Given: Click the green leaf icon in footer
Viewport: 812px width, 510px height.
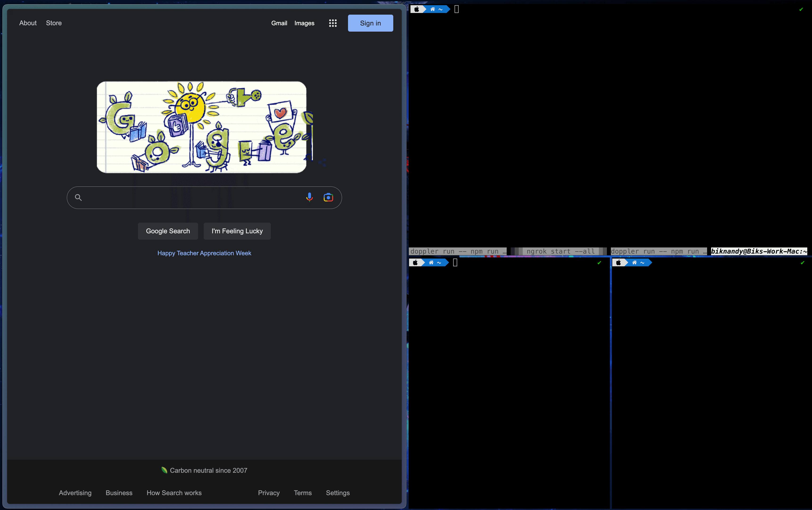Looking at the screenshot, I should click(164, 470).
